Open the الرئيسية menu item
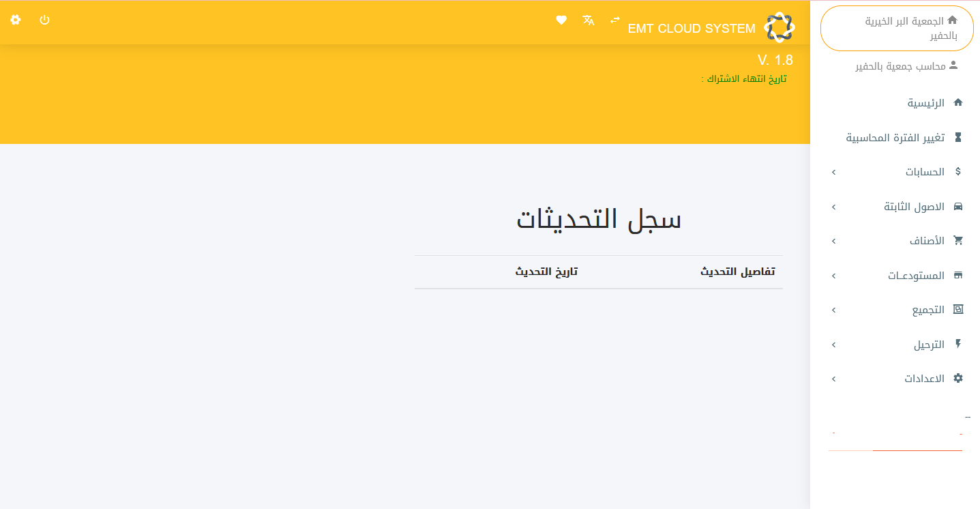The height and width of the screenshot is (509, 980). pos(927,102)
